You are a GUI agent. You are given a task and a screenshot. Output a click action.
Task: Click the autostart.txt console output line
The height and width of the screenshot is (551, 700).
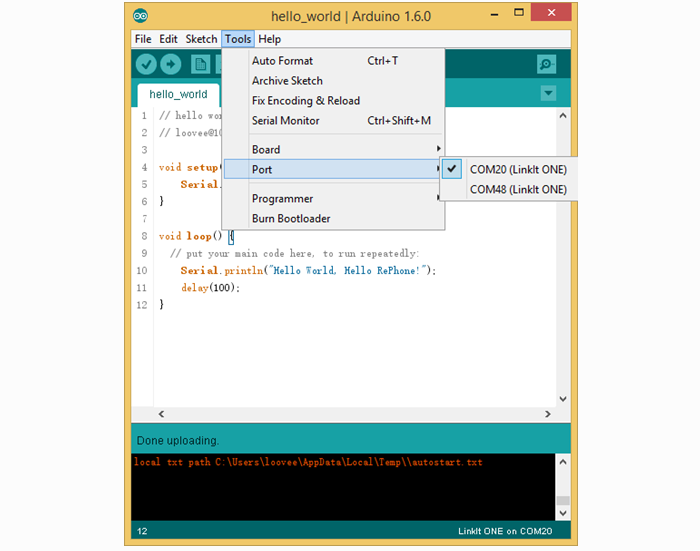click(308, 462)
